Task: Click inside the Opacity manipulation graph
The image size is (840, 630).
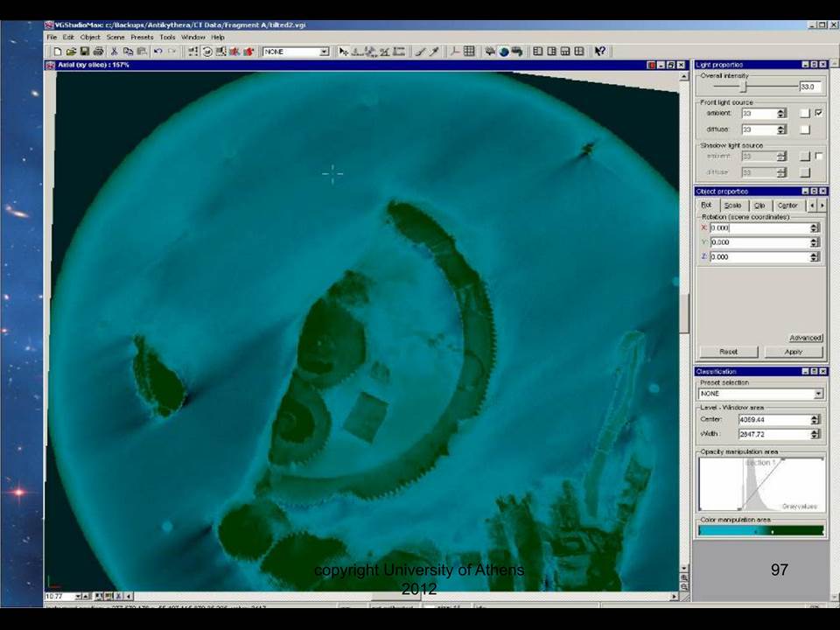Action: coord(761,484)
